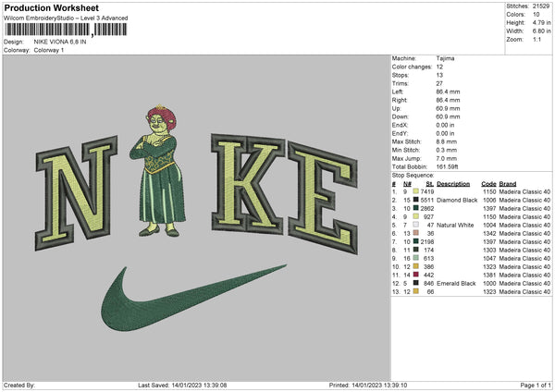Click the Emerald Black description
Viewport: 555px width, 392px height.
[x=456, y=284]
